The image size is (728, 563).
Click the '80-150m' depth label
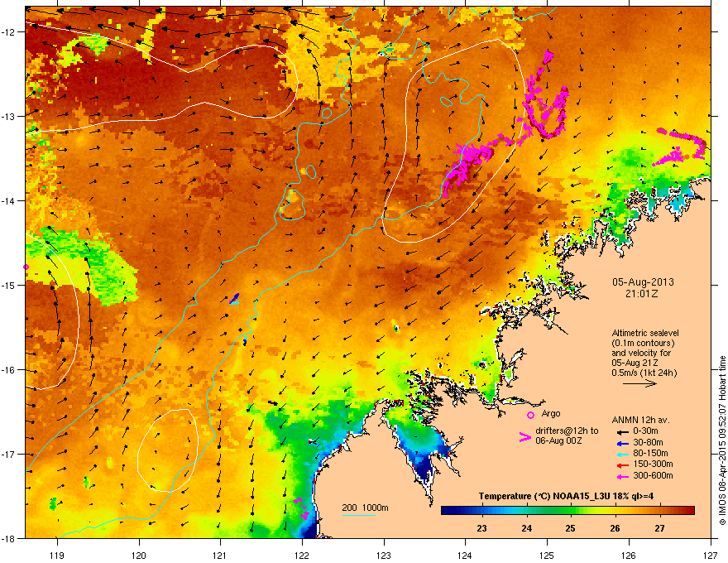650,454
